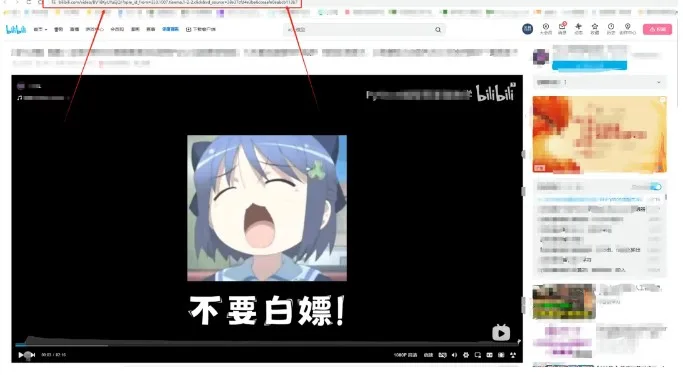This screenshot has height=375, width=683.
Task: Expand the 首页 dropdown in navigation
Action: 40,29
